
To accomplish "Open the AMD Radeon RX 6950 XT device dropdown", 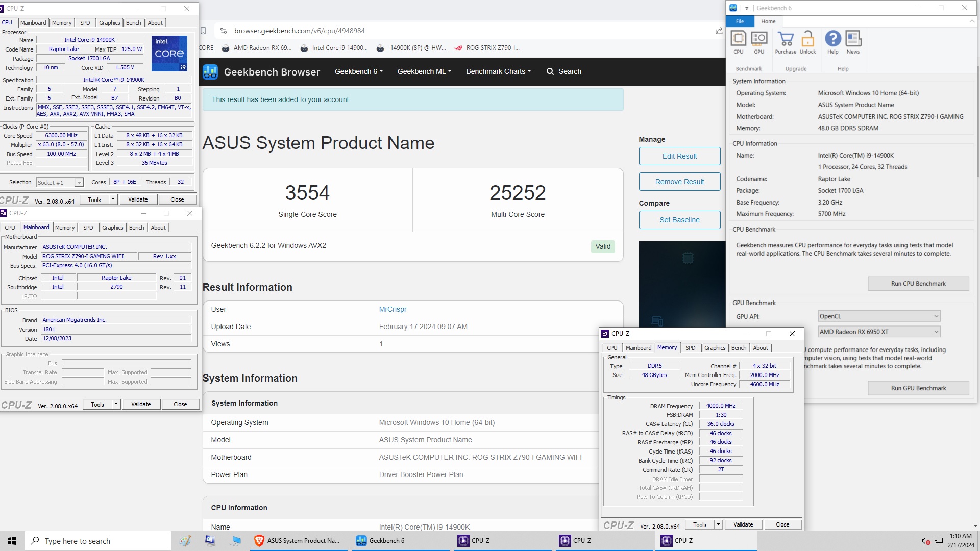I will pos(878,332).
